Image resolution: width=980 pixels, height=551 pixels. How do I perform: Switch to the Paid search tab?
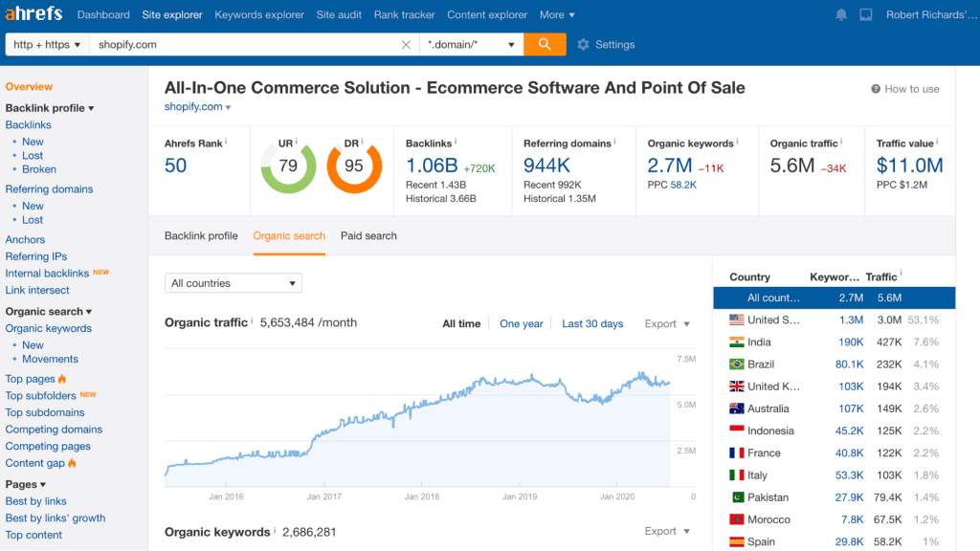coord(368,235)
